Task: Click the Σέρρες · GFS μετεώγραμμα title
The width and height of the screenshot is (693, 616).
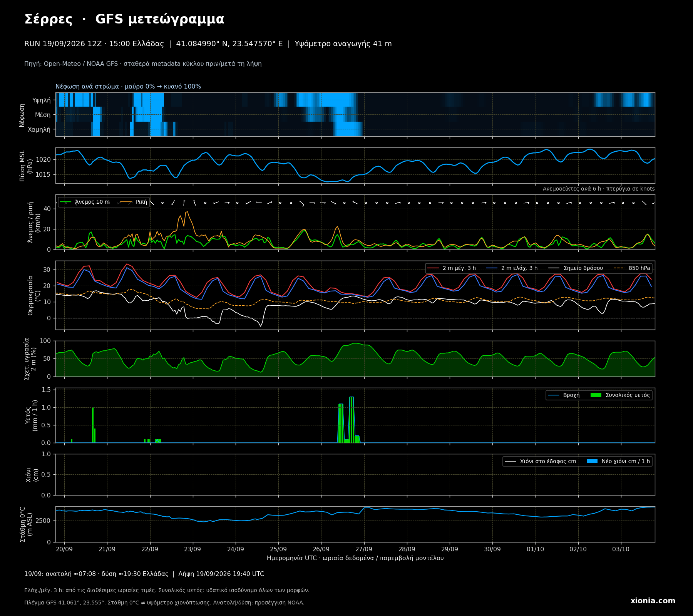Action: (124, 19)
